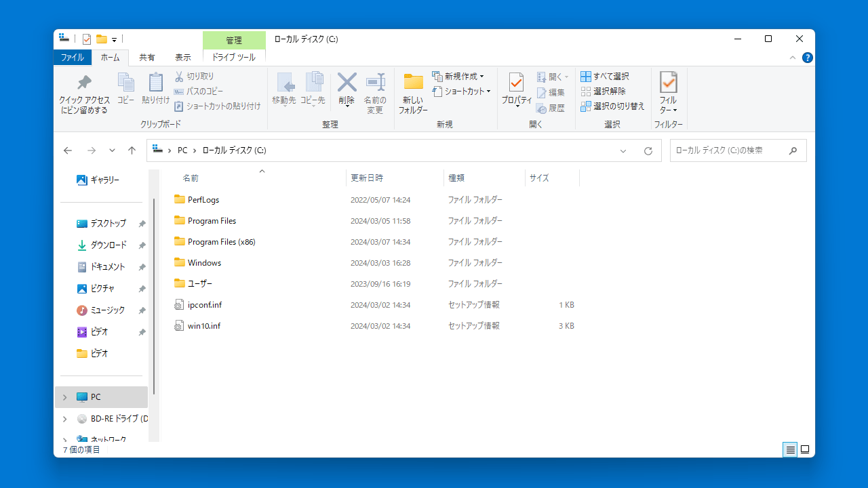This screenshot has height=488, width=868.
Task: Sort by 名前 (Name) column header
Action: click(x=253, y=178)
